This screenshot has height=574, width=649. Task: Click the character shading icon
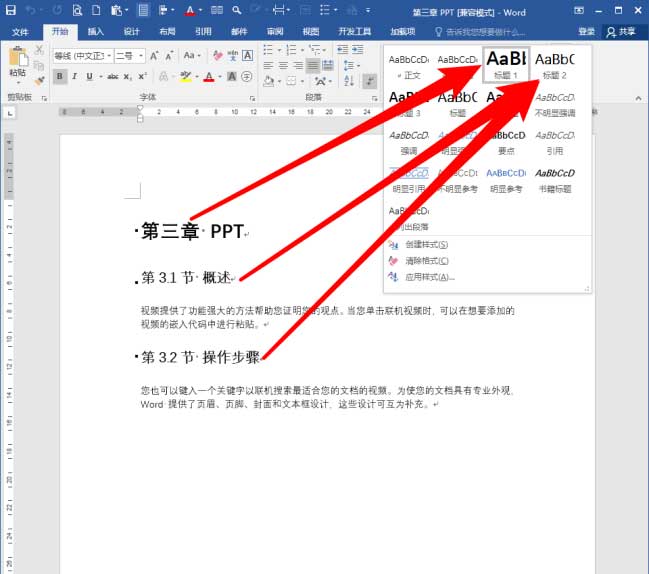[x=232, y=77]
